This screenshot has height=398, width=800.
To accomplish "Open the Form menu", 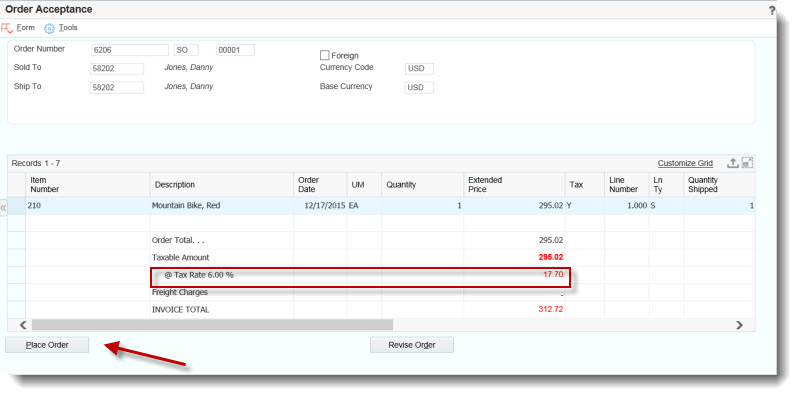I will click(26, 28).
